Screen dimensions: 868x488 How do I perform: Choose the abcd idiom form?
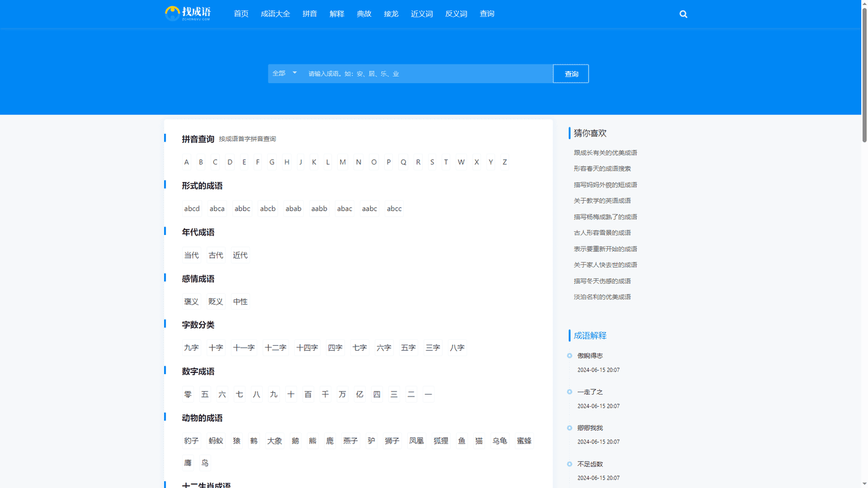(192, 208)
